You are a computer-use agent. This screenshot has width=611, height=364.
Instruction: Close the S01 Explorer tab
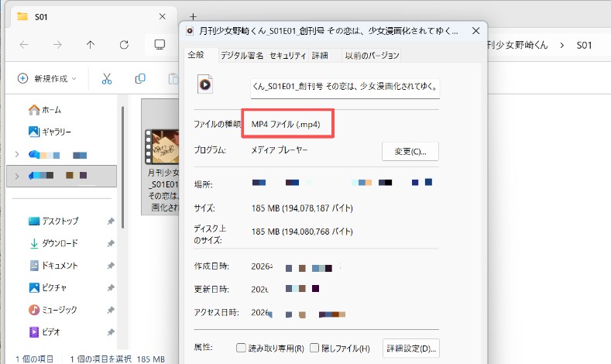163,16
